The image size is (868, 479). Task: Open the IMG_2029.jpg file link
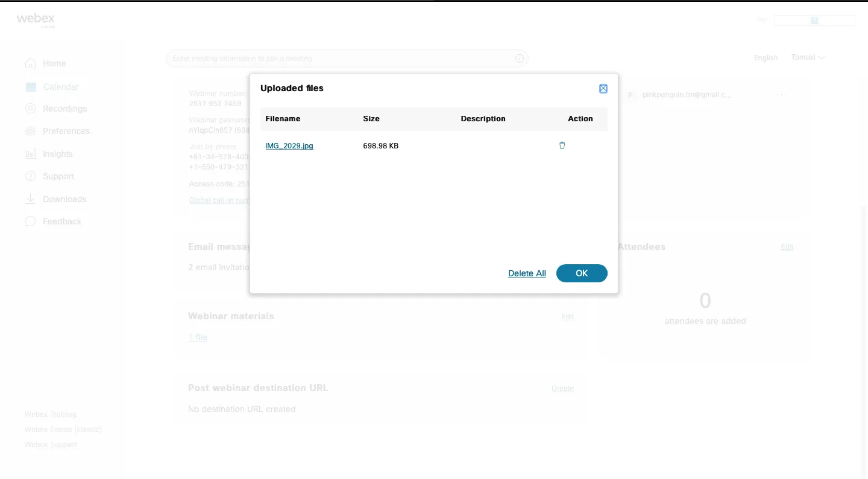point(289,145)
